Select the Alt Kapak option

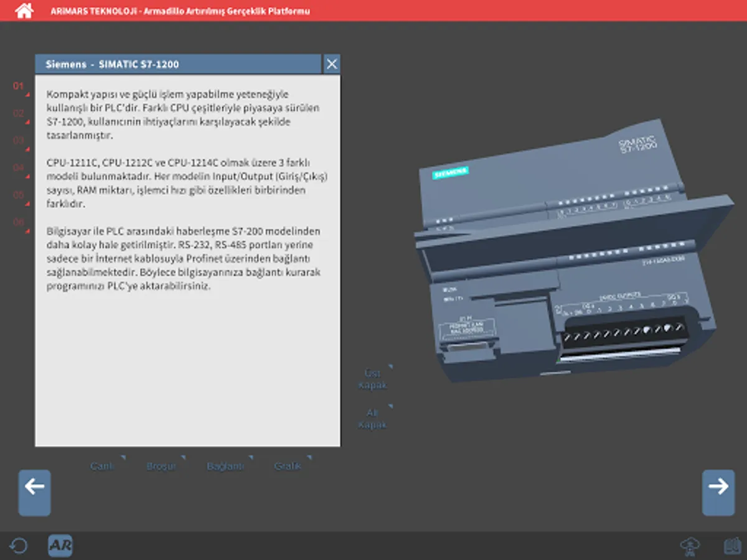pos(373,419)
